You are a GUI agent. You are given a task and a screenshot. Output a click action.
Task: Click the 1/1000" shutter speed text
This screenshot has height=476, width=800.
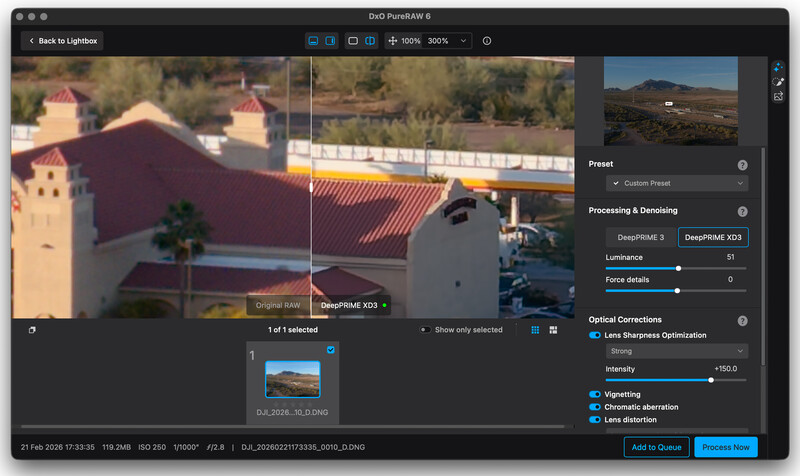coord(186,447)
